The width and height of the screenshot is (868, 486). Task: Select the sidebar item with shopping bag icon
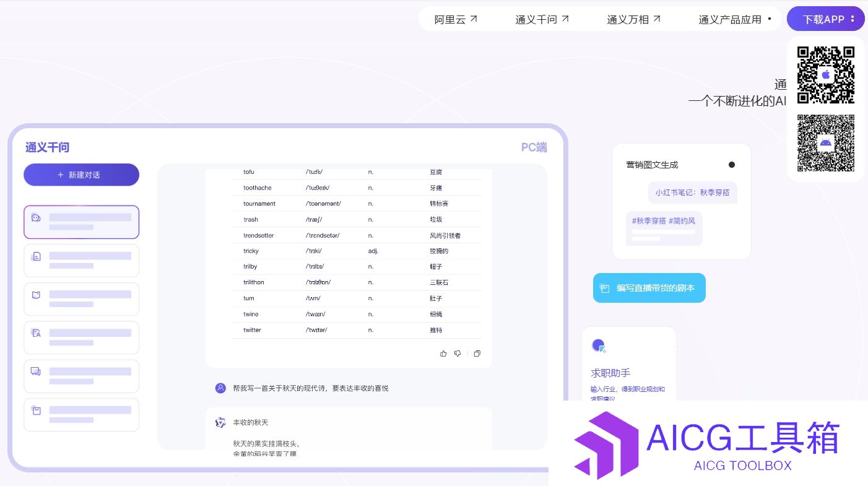point(81,415)
